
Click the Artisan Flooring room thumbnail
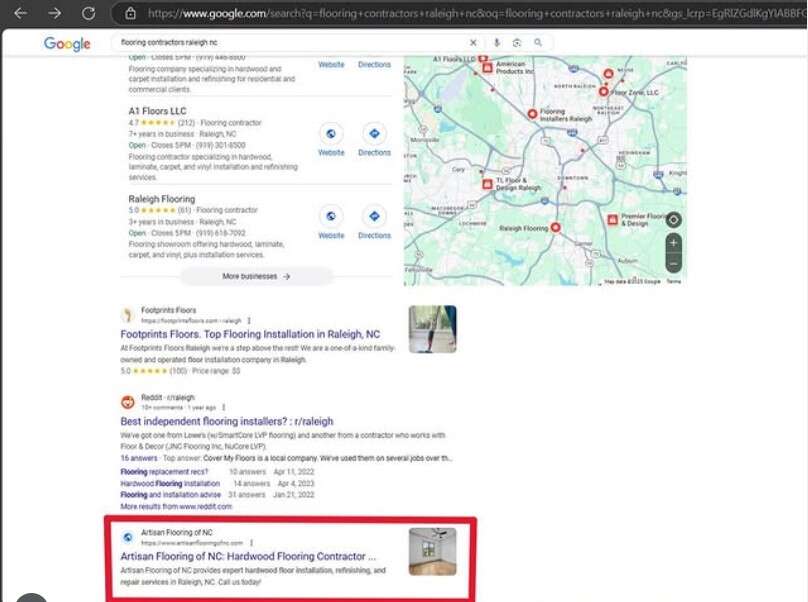[432, 551]
